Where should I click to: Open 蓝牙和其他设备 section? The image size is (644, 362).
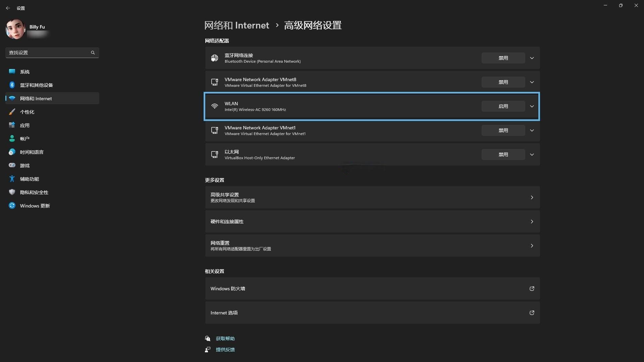52,85
